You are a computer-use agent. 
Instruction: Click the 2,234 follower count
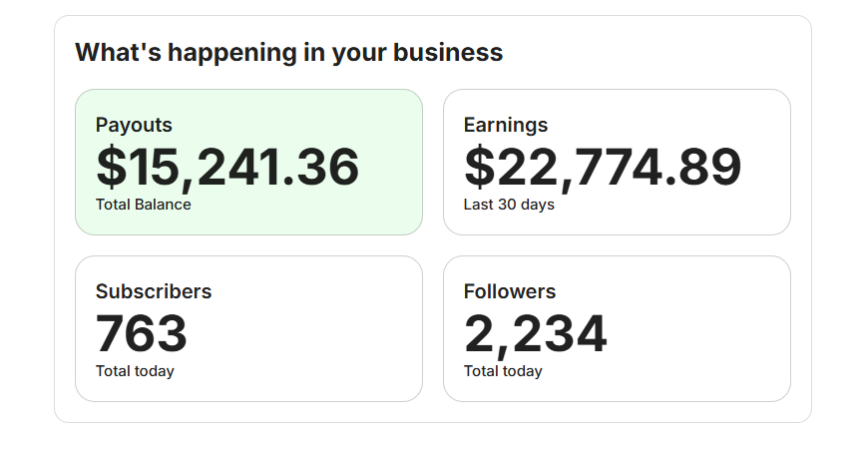pos(536,333)
